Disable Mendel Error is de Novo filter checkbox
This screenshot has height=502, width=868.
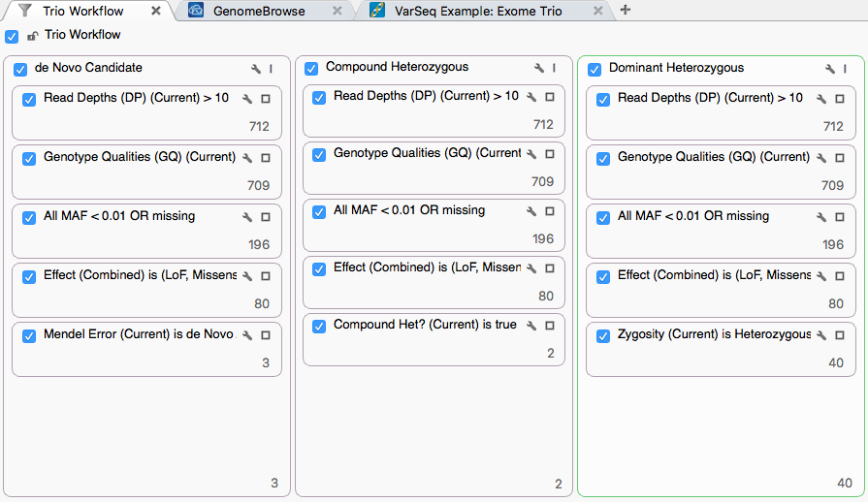pyautogui.click(x=29, y=335)
